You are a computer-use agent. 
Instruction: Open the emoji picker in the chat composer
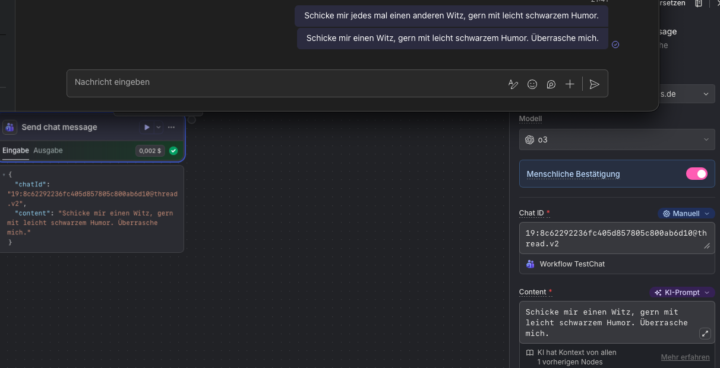click(x=532, y=85)
